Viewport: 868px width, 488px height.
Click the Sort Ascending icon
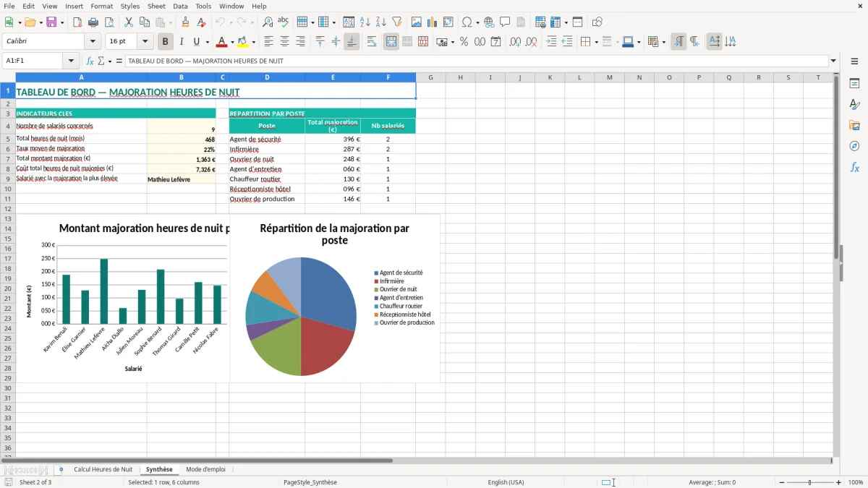point(365,22)
